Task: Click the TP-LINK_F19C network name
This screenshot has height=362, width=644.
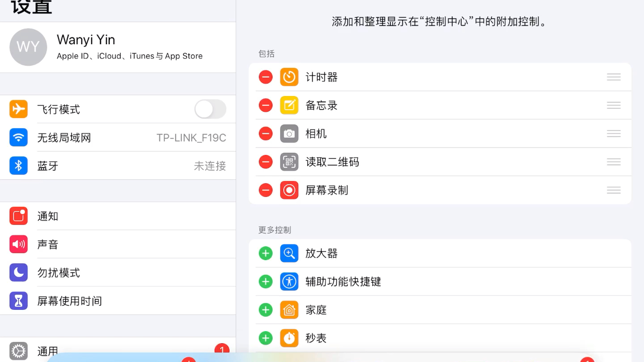Action: (191, 138)
